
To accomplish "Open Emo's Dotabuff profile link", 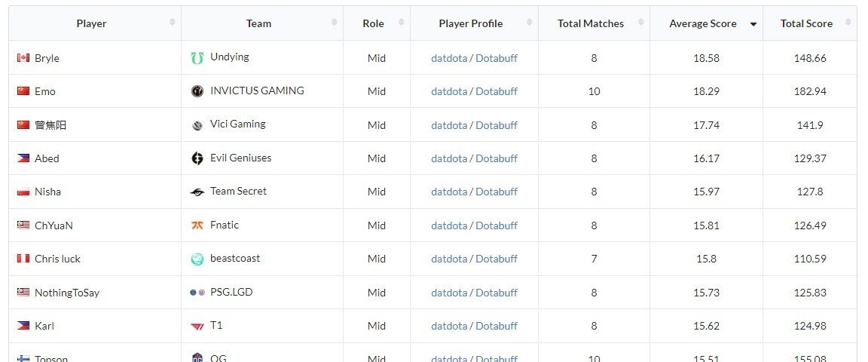I will pyautogui.click(x=497, y=91).
